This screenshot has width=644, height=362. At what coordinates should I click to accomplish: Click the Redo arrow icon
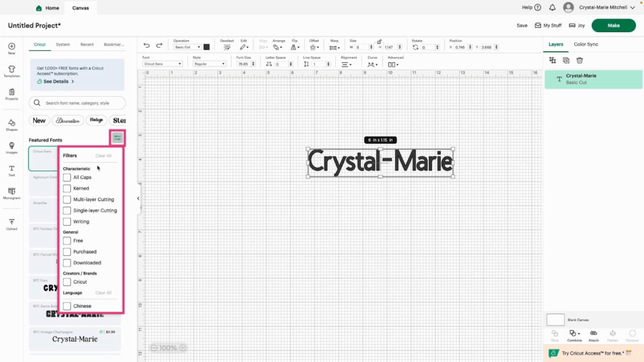[x=159, y=45]
